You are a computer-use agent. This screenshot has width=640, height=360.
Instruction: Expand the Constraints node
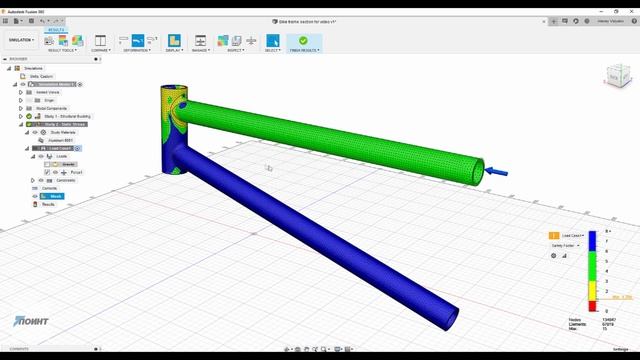33,180
